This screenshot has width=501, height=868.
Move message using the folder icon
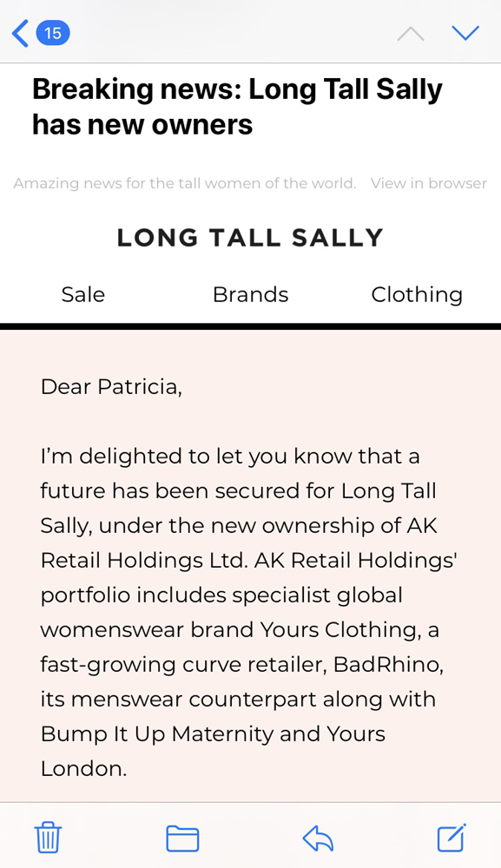point(182,838)
